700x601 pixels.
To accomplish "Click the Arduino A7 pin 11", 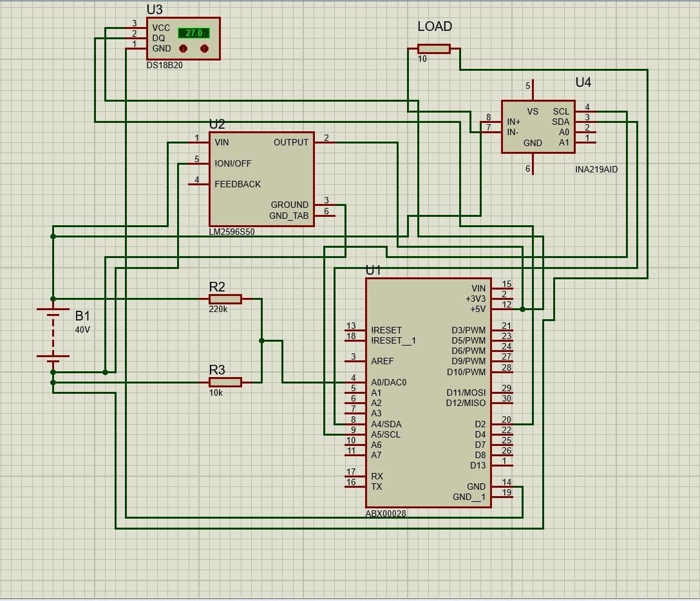I will [355, 456].
